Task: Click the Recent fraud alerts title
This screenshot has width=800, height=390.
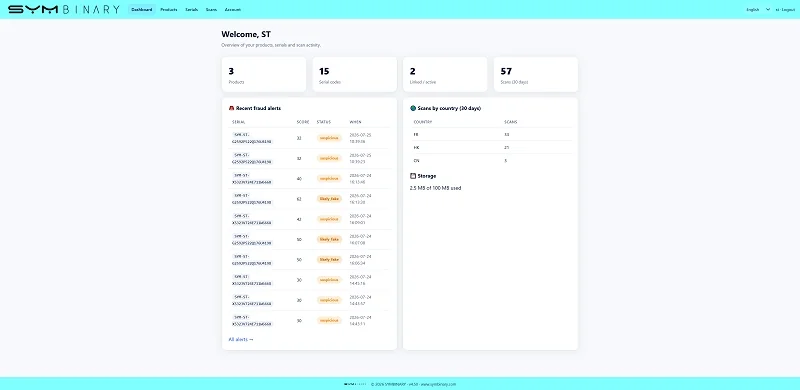Action: [258, 108]
